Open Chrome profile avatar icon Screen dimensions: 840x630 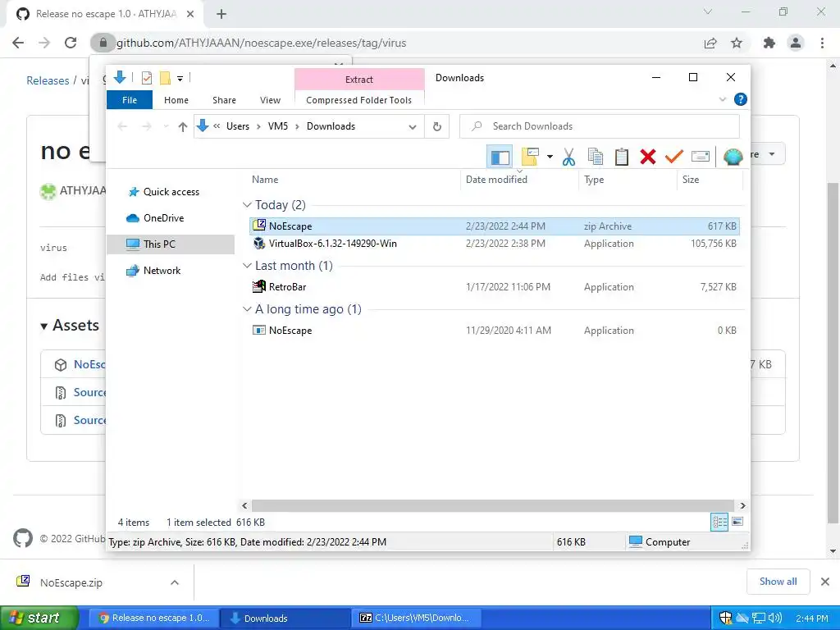[x=796, y=43]
